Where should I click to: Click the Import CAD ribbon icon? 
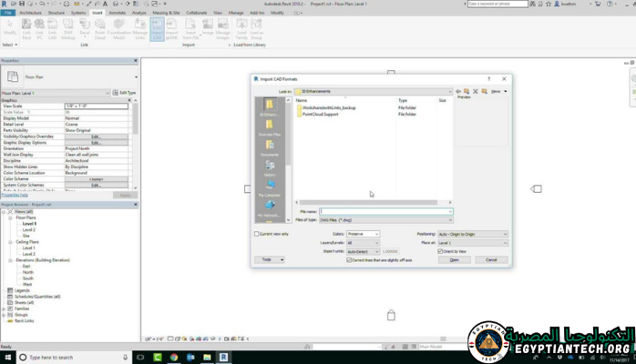(157, 29)
